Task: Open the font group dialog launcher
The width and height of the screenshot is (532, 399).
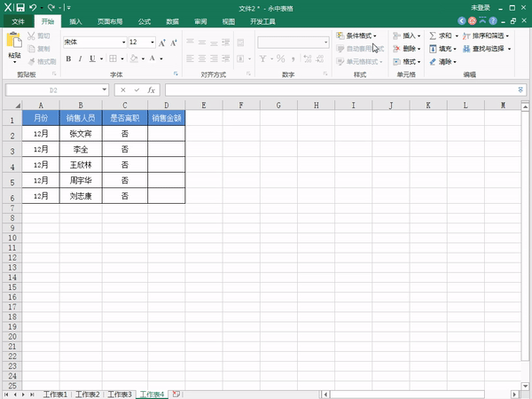Action: click(x=176, y=74)
